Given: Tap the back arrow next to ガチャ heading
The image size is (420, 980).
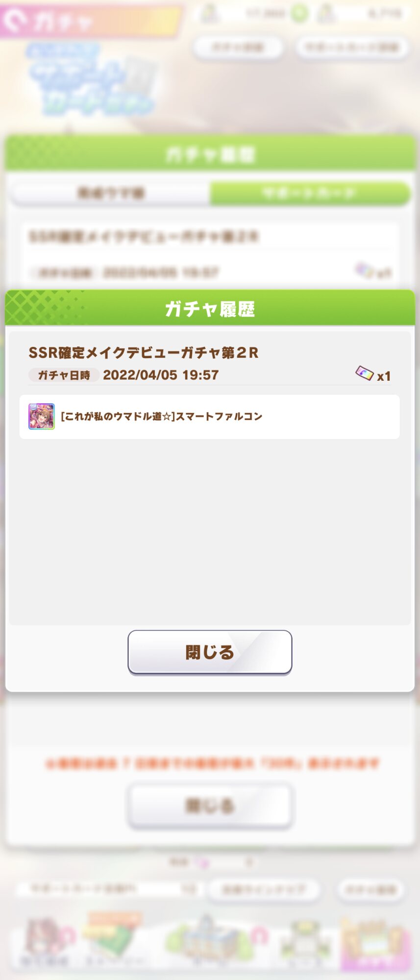Looking at the screenshot, I should [15, 21].
